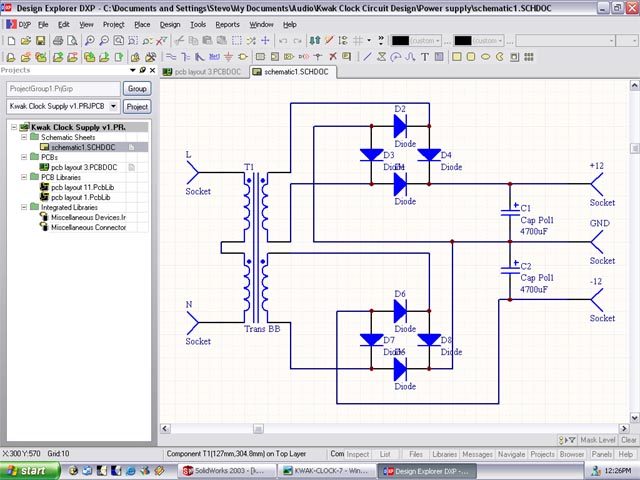The image size is (640, 480).
Task: Create a new document via toolbar icon
Action: coord(11,40)
